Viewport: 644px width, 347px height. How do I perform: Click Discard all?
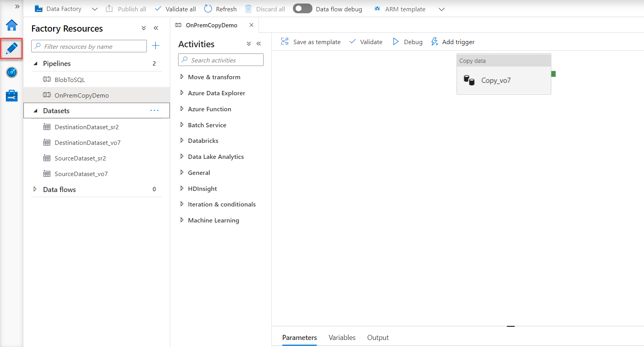[x=265, y=9]
